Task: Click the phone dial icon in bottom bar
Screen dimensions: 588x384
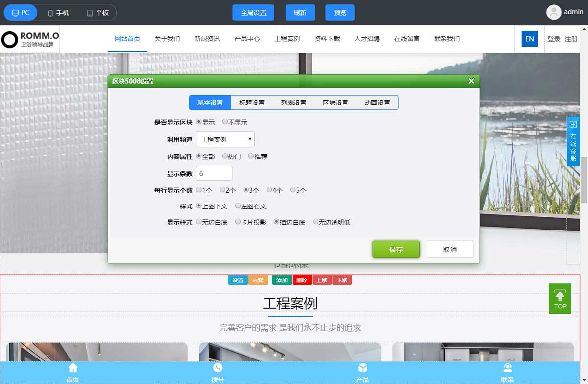Action: point(218,368)
